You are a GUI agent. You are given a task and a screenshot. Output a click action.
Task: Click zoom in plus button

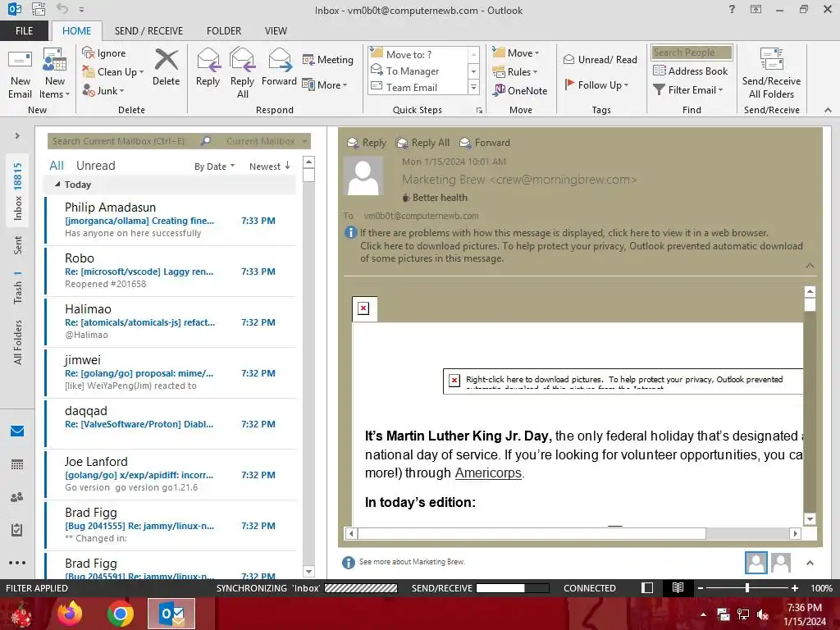(x=795, y=588)
